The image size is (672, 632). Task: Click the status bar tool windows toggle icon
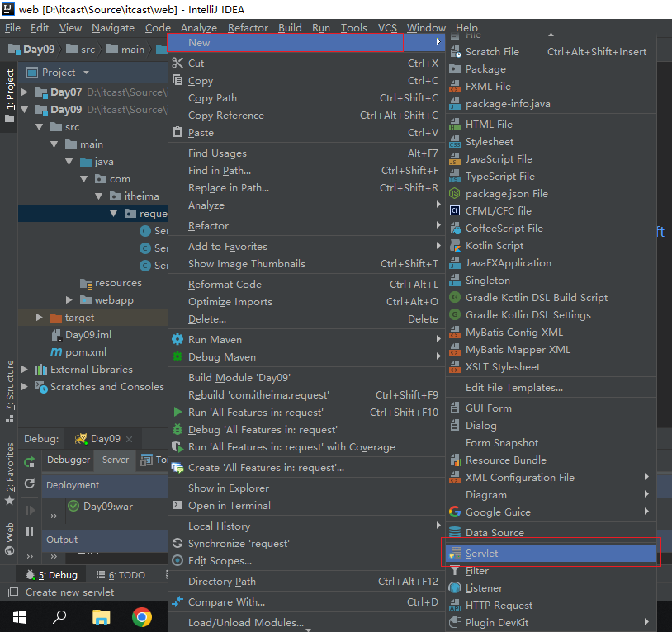tap(12, 592)
